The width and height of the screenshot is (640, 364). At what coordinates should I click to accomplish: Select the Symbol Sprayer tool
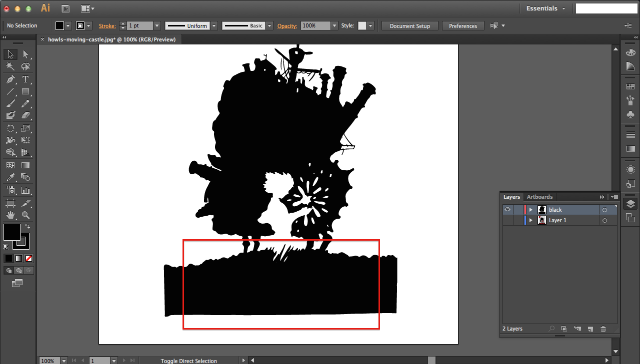click(x=10, y=190)
